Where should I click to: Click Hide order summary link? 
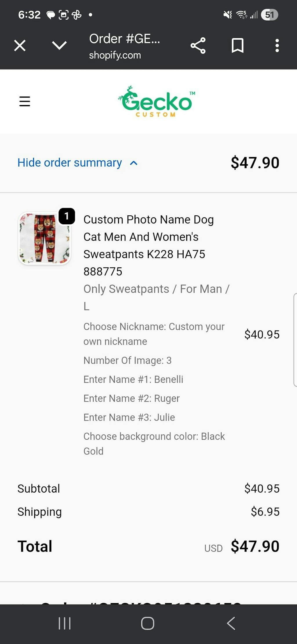pos(70,163)
